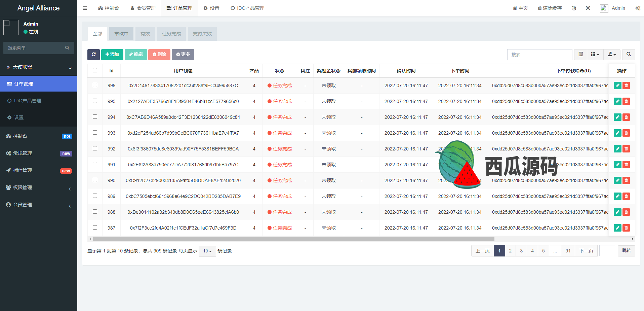Screen dimensions: 644x311
Task: Edit order 994 with green pencil icon
Action: point(617,117)
